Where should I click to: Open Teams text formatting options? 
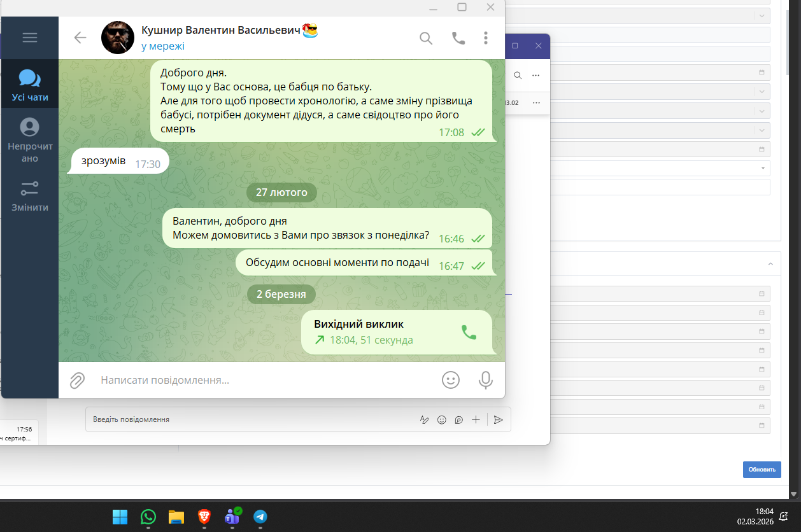pos(424,419)
